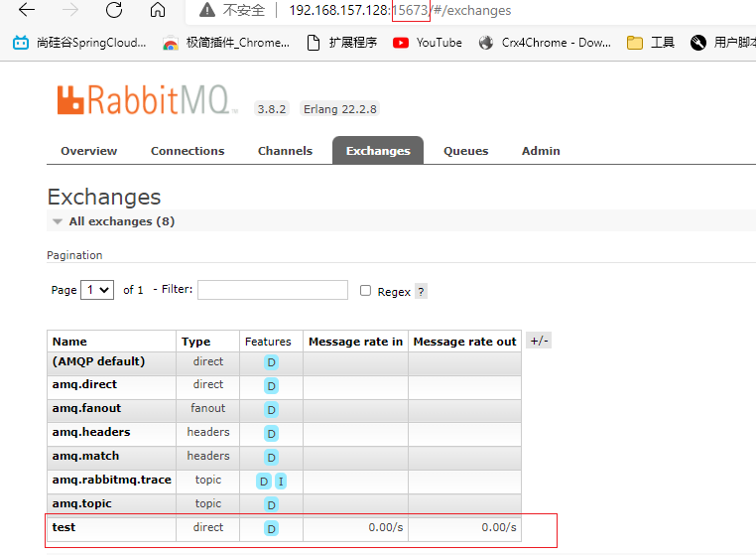Click the D badge in the test row

[272, 529]
